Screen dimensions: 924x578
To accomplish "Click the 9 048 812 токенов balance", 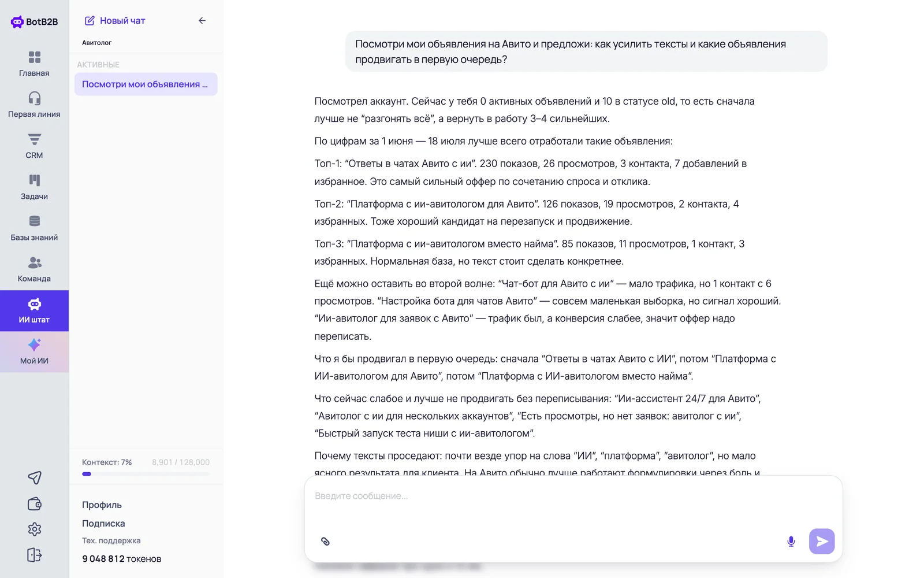I will coord(121,559).
